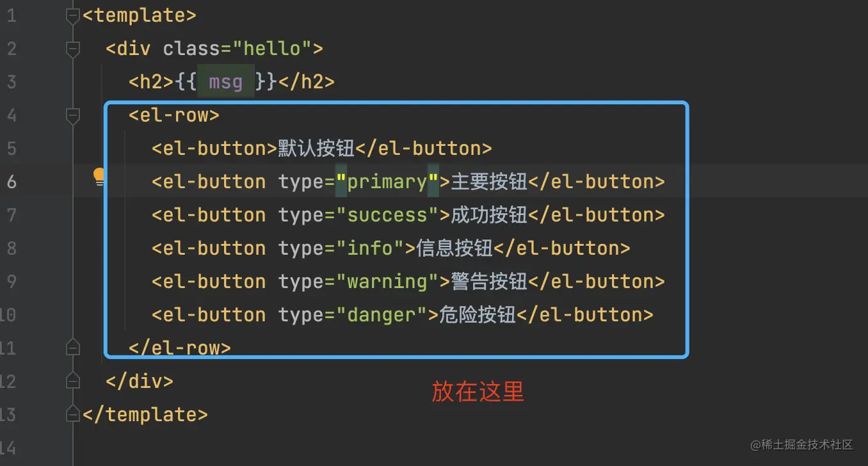Click the "danger" attribute value
868x466 pixels.
click(382, 315)
